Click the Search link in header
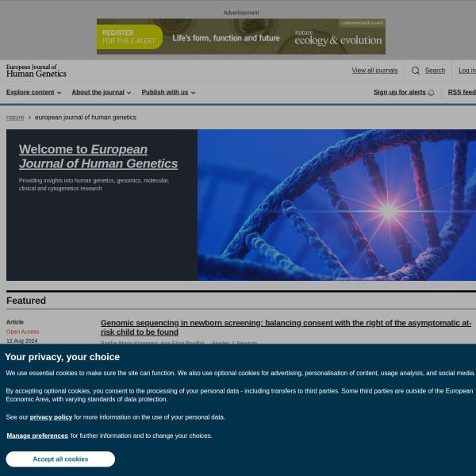 [435, 71]
